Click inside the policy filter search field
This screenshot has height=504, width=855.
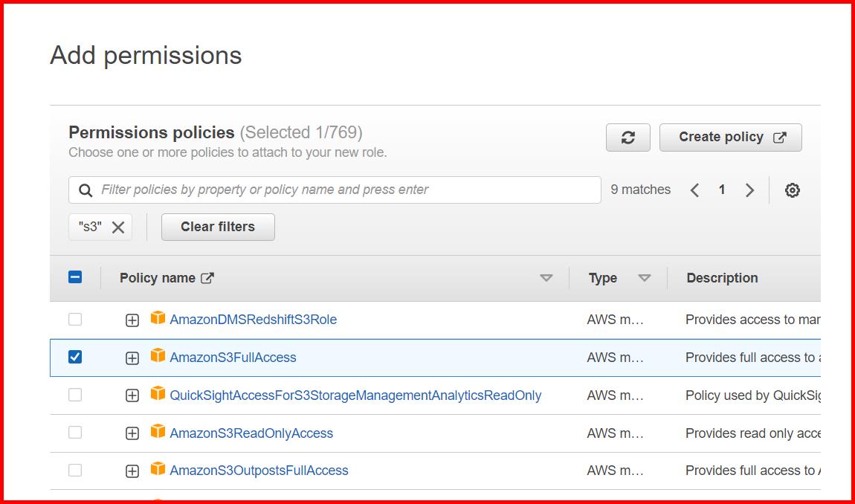[x=335, y=190]
